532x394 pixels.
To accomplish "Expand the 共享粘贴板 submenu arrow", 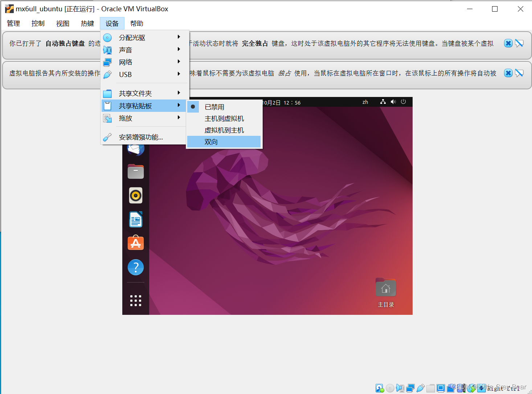I will (179, 105).
